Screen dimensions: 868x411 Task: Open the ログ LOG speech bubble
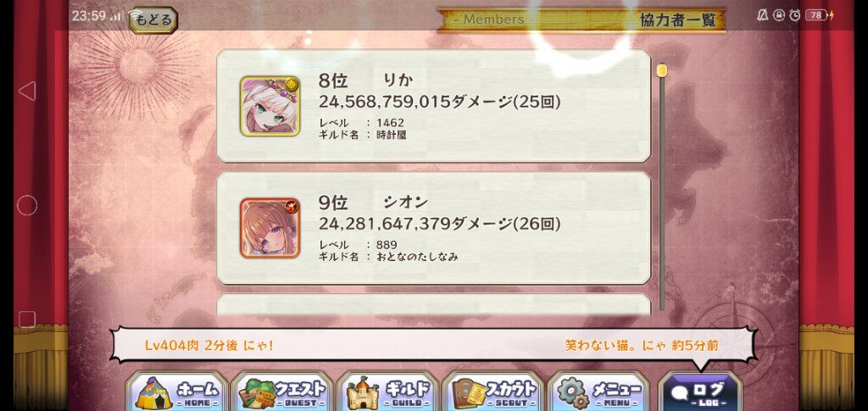click(x=700, y=392)
